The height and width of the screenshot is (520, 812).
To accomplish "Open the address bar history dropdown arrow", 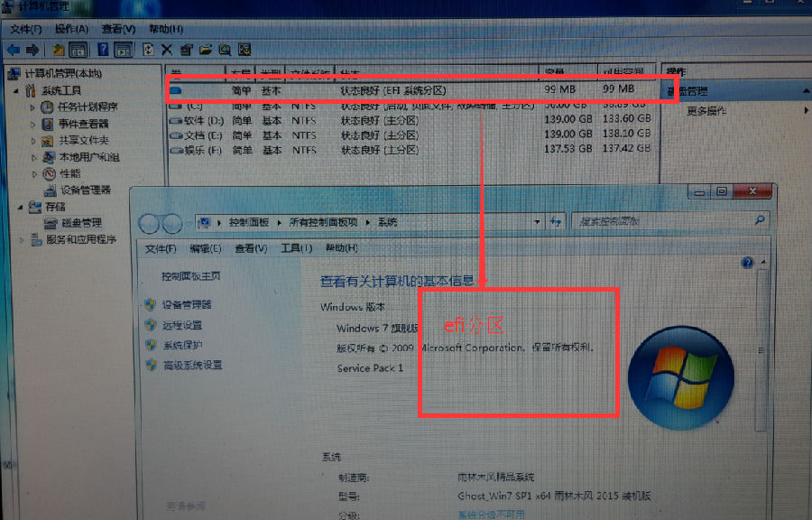I will pos(537,222).
